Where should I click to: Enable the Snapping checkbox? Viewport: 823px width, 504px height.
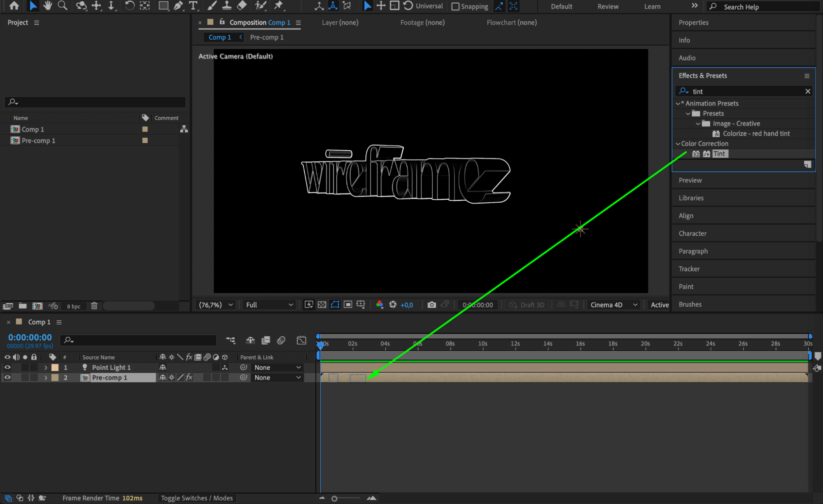point(455,7)
